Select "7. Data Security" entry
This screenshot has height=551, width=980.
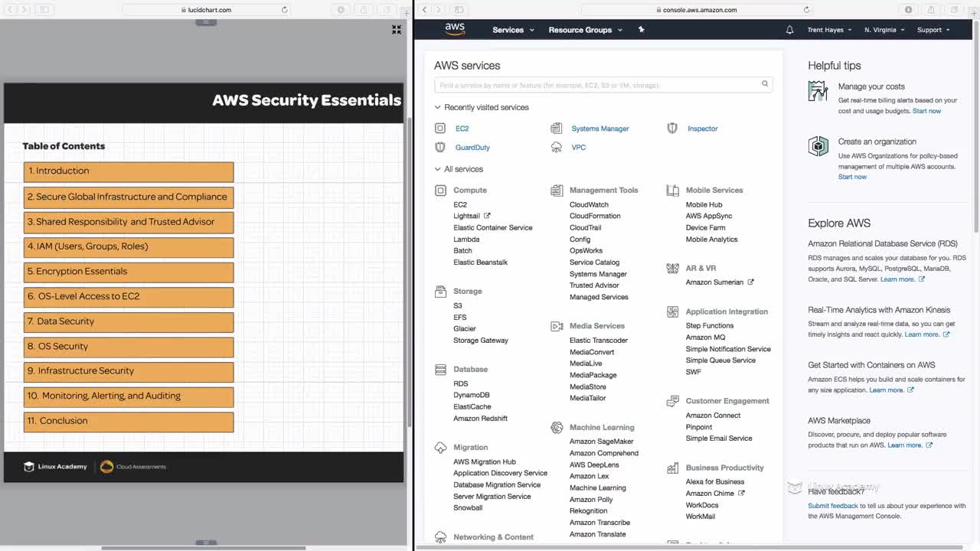tap(129, 321)
